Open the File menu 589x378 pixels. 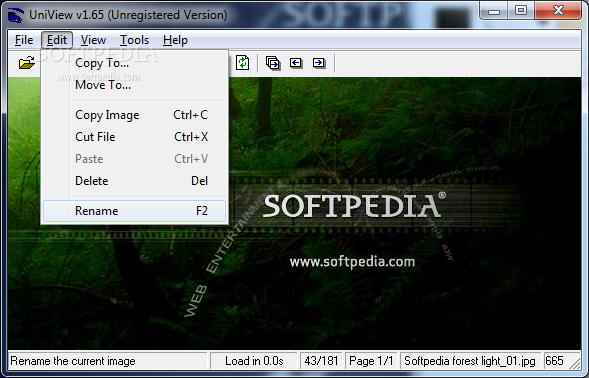[24, 40]
